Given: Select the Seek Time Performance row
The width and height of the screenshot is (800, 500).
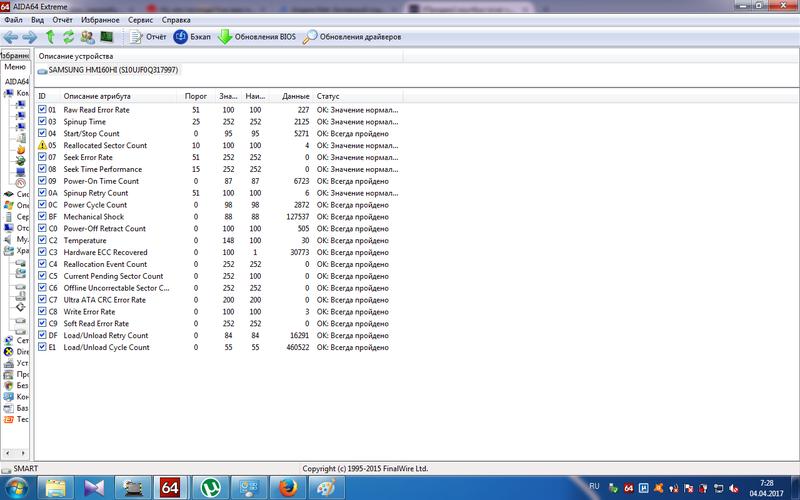Looking at the screenshot, I should (218, 169).
